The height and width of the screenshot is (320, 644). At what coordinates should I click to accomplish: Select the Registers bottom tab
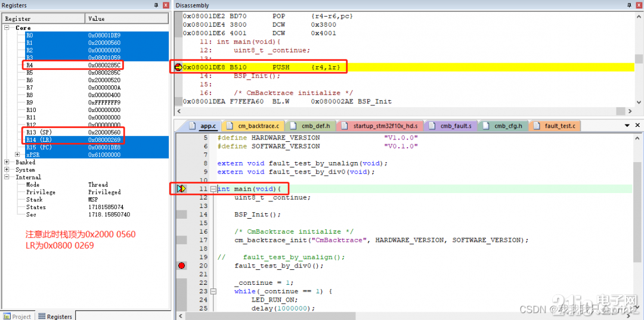point(55,316)
